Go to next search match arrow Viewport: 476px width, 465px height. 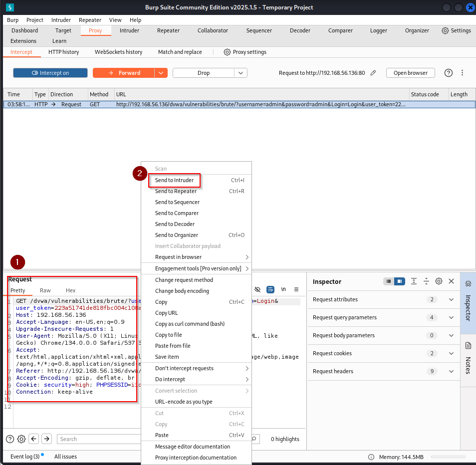(x=46, y=439)
